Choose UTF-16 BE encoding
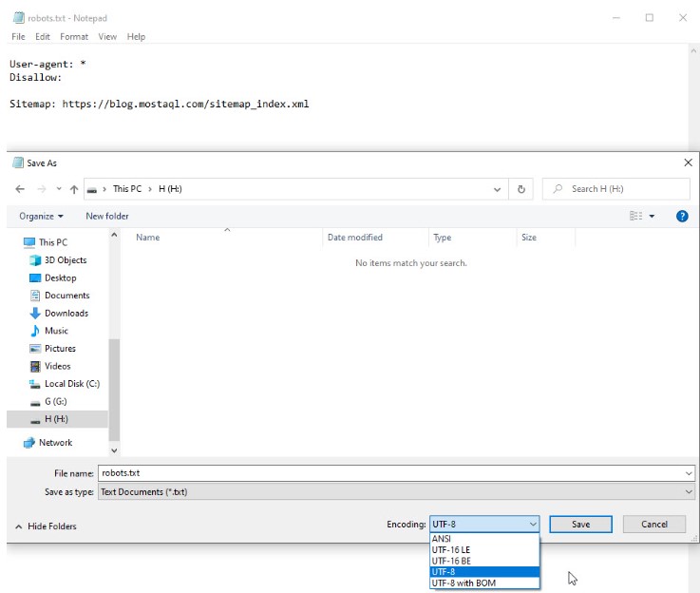700x593 pixels. tap(484, 561)
